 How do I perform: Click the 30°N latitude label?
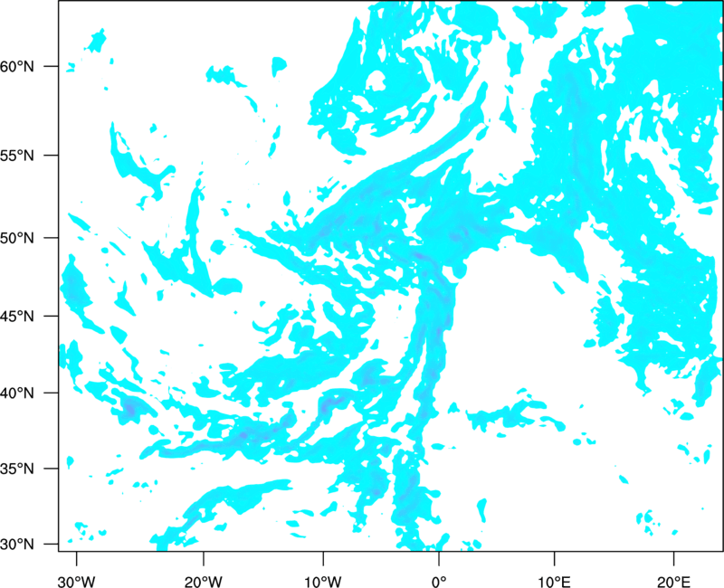click(x=16, y=545)
